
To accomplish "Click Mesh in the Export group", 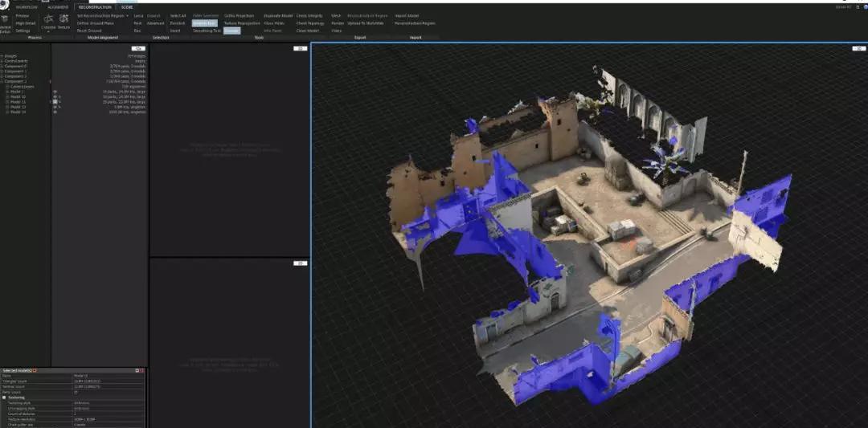I will point(335,15).
